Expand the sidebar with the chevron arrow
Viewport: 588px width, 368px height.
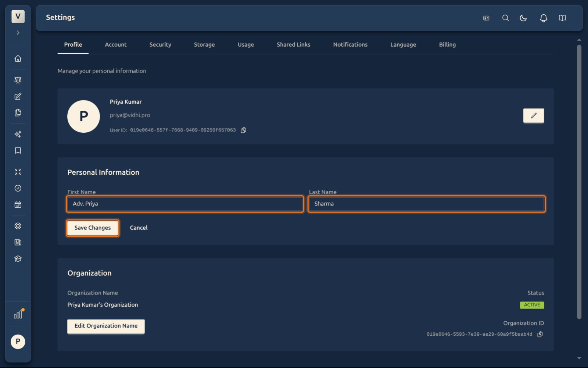[x=18, y=33]
